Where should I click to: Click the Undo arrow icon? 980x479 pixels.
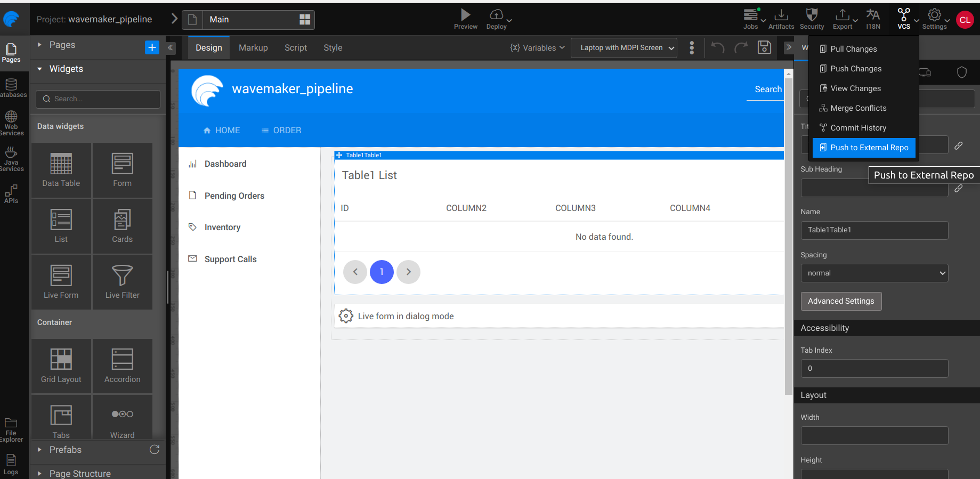pyautogui.click(x=718, y=47)
